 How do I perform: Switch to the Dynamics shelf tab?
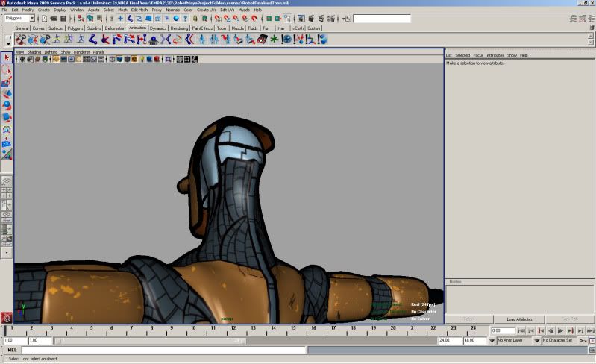158,28
